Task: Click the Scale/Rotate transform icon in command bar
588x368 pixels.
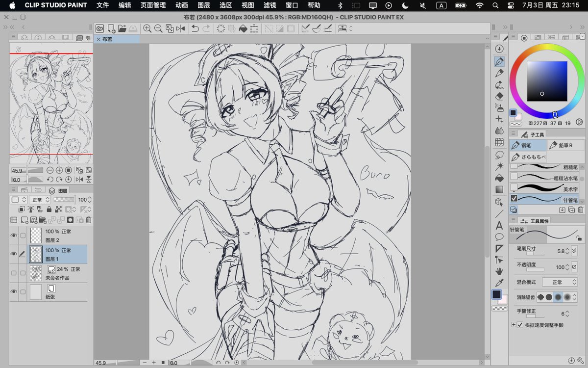Action: (254, 29)
